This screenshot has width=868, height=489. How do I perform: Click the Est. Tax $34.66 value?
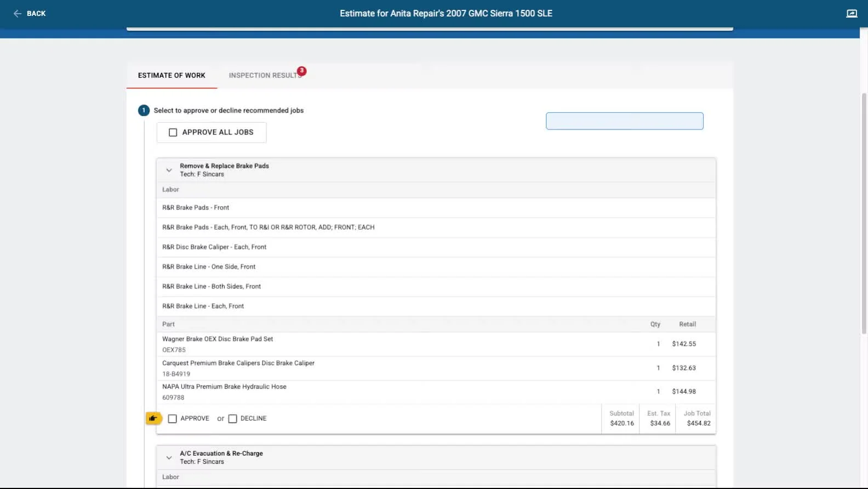click(x=660, y=424)
